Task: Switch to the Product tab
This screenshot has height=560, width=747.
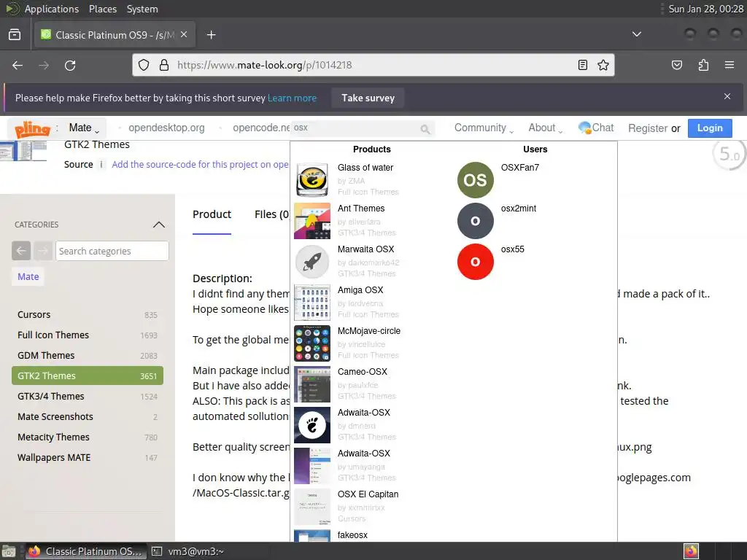Action: [x=212, y=214]
